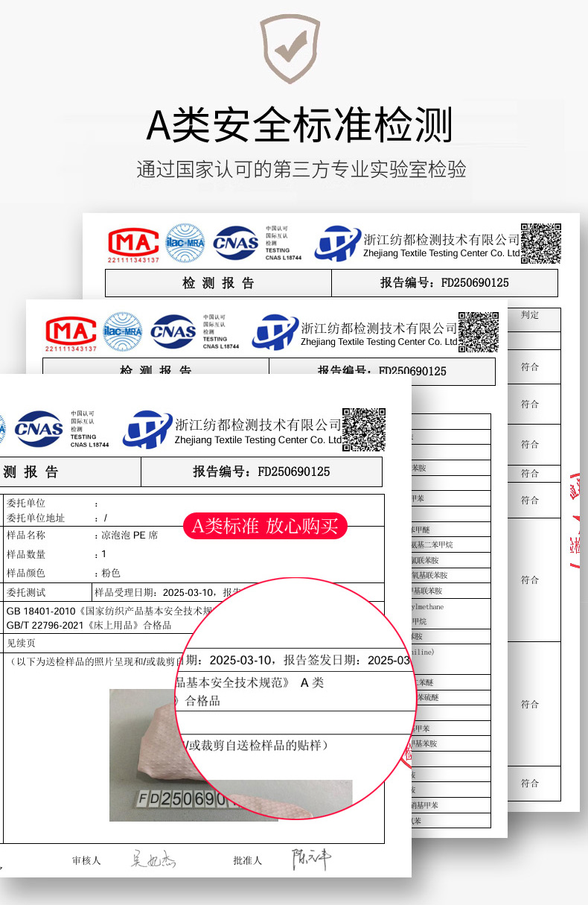This screenshot has height=905, width=588.
Task: Click the "判定" column header
Action: (530, 315)
